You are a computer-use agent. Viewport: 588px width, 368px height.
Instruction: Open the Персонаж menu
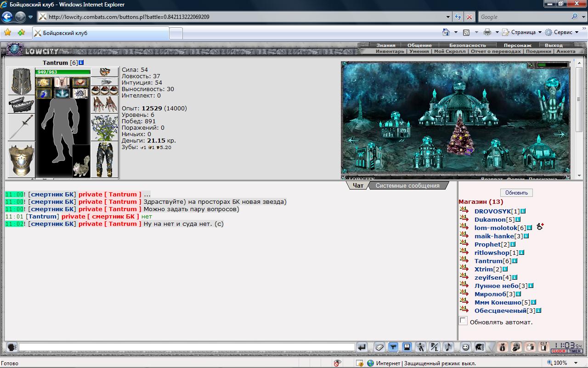tap(517, 45)
